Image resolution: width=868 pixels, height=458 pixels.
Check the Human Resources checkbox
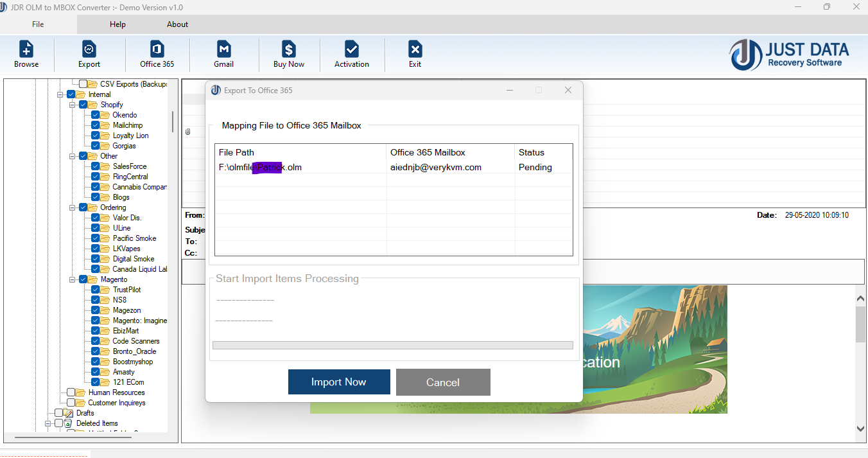[x=71, y=392]
